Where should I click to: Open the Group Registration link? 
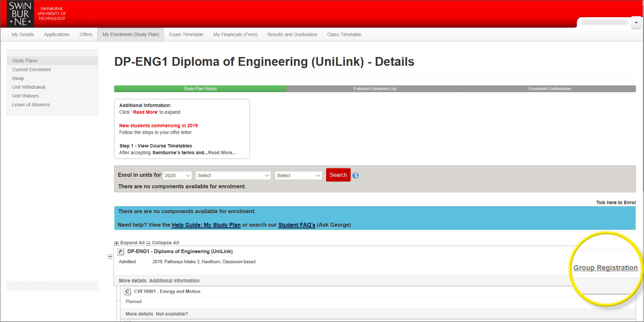605,268
